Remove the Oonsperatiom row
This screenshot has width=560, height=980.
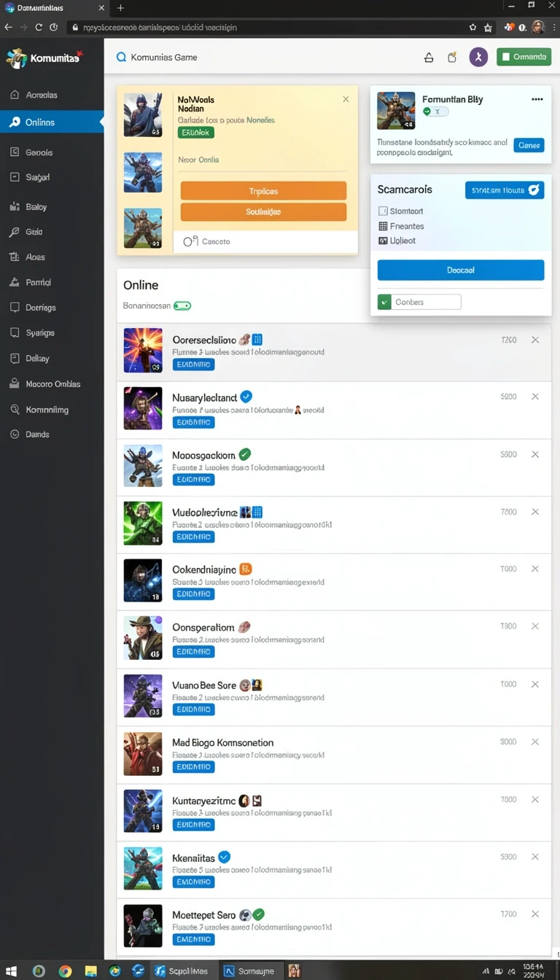point(535,626)
